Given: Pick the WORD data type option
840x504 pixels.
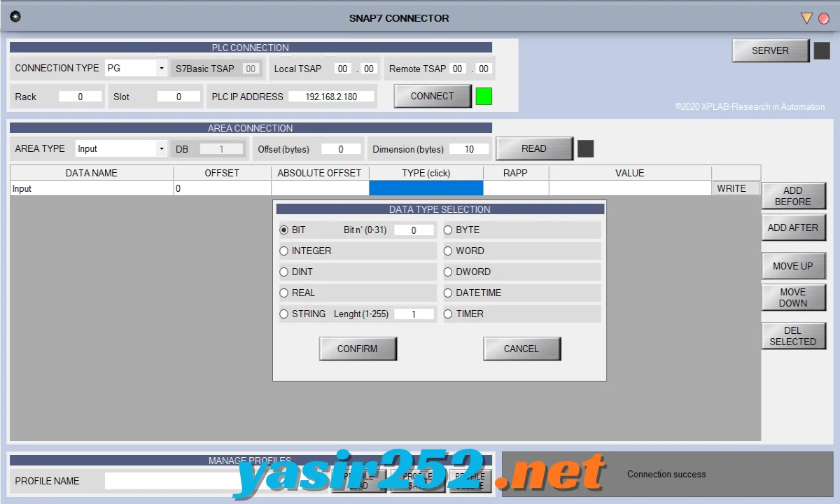Looking at the screenshot, I should click(x=448, y=251).
